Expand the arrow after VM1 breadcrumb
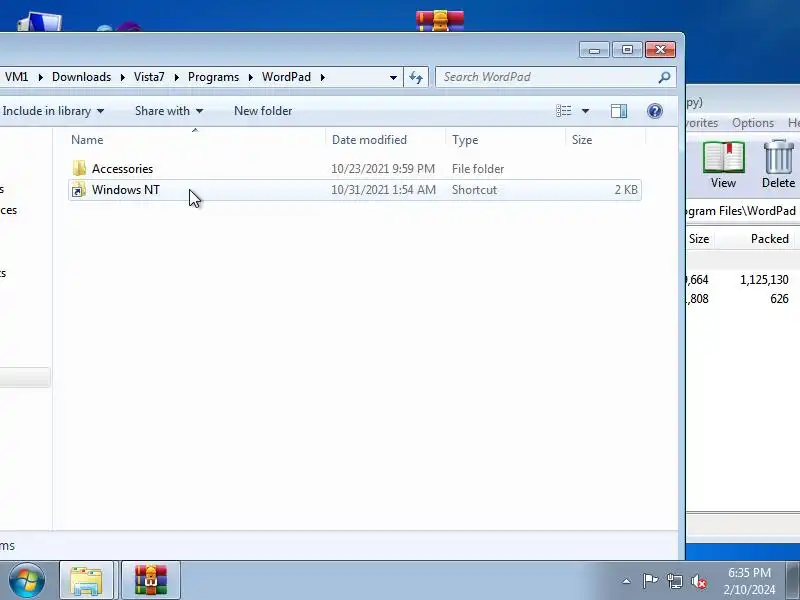The height and width of the screenshot is (600, 800). point(40,78)
